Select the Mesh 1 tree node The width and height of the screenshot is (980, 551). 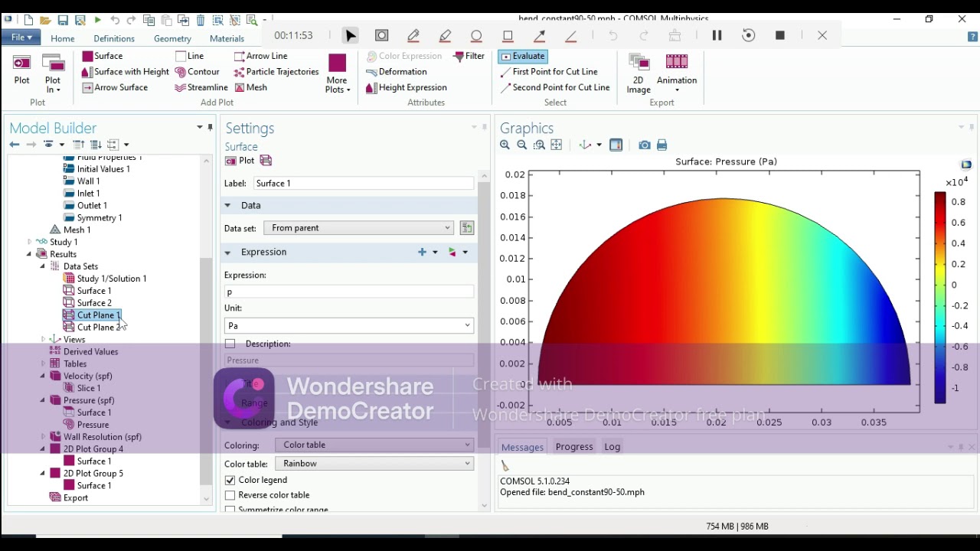[x=70, y=230]
